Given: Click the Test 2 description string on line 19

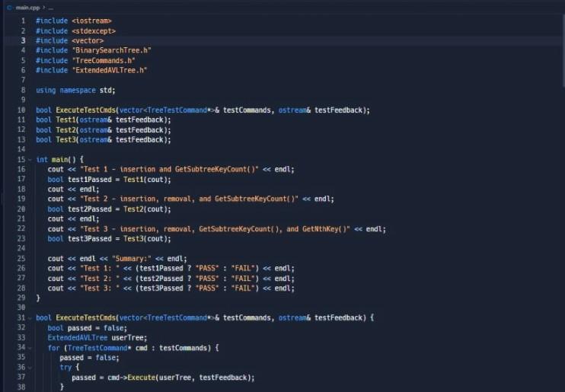Looking at the screenshot, I should (189, 199).
